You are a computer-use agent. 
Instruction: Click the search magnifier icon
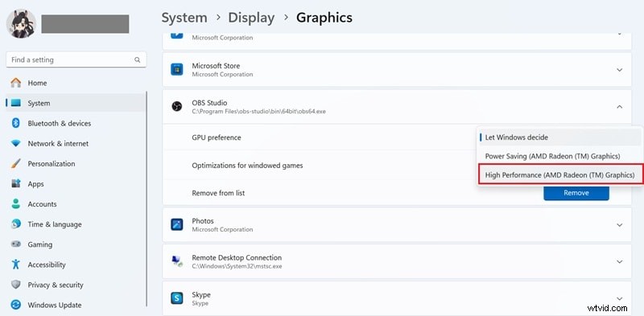pos(137,60)
